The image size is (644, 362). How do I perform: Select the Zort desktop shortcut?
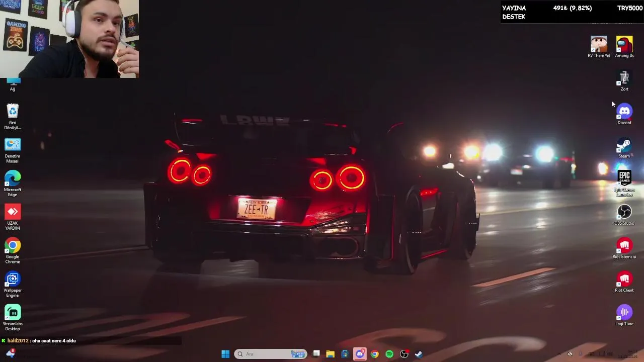pos(624,80)
